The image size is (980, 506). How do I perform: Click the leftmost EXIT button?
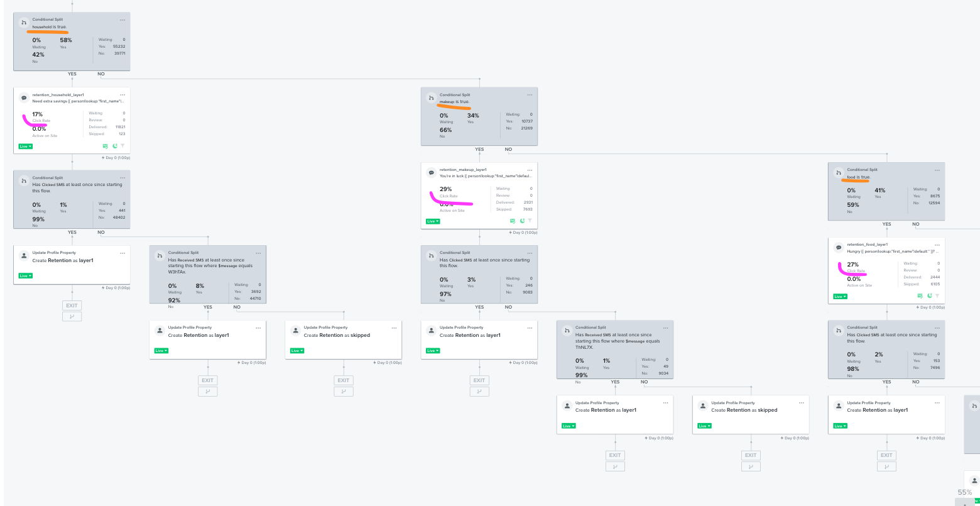[x=72, y=305]
